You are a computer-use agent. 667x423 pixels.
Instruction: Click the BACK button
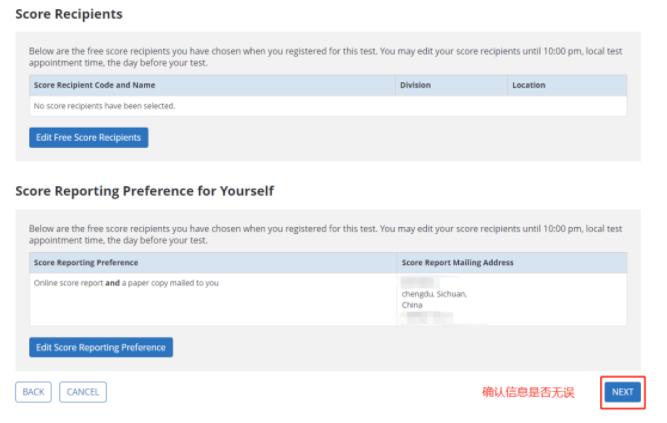[x=33, y=392]
